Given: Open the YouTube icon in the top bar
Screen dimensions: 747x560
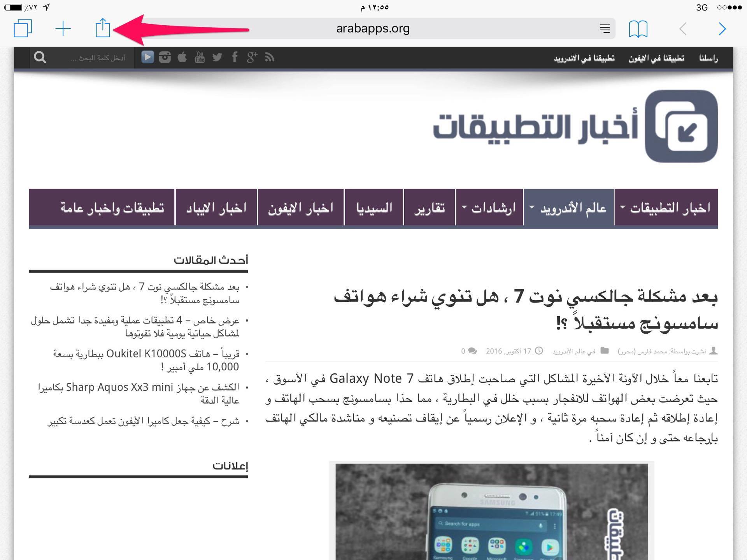Looking at the screenshot, I should [200, 58].
